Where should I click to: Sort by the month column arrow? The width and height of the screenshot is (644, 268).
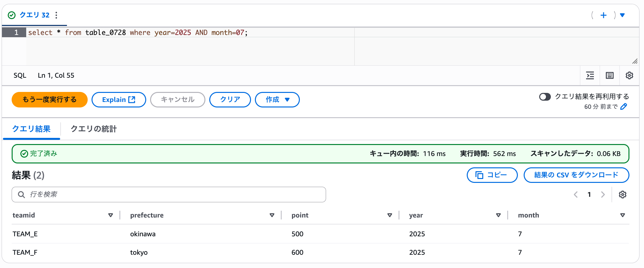pos(623,215)
